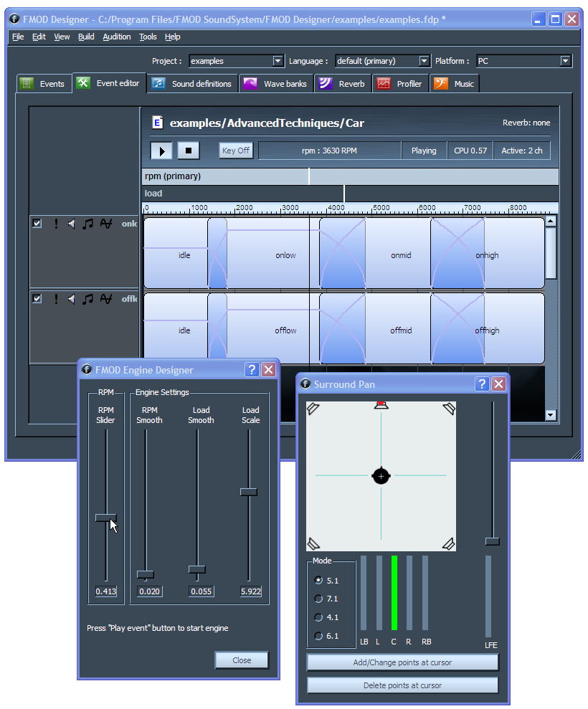Click the center speaker icon in pan grid
This screenshot has width=588, height=709.
click(381, 405)
